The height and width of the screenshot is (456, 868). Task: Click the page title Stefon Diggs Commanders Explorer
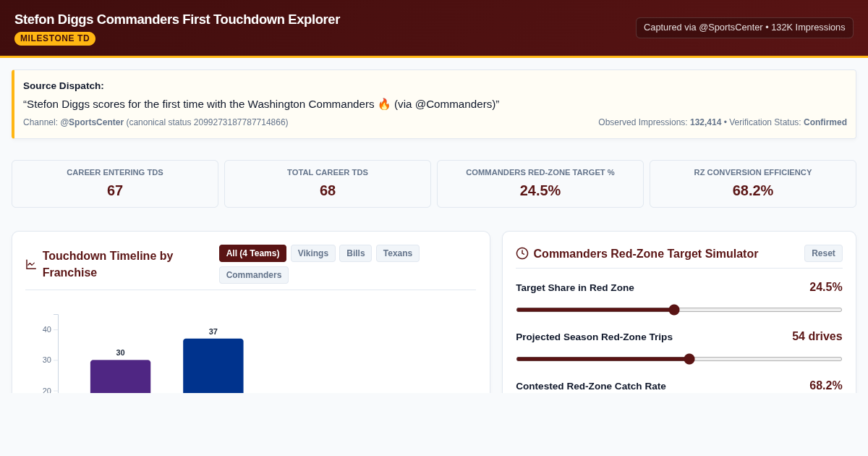point(177,20)
